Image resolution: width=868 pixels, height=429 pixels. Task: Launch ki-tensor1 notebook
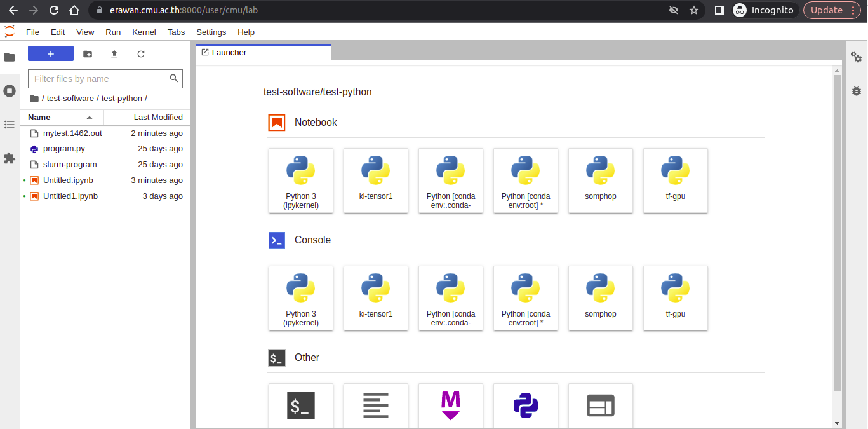click(x=376, y=180)
